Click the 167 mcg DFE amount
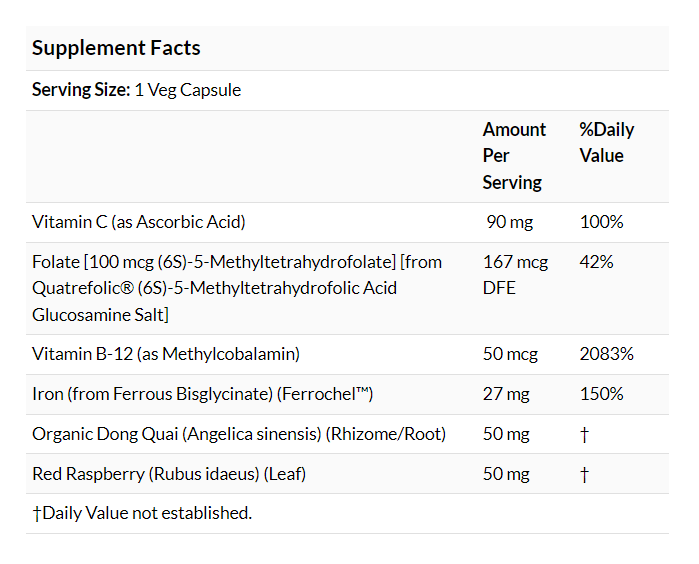Image resolution: width=699 pixels, height=564 pixels. (515, 275)
